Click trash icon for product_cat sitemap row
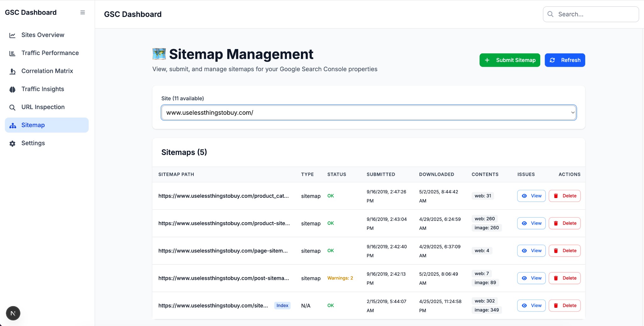The height and width of the screenshot is (326, 644). (x=556, y=196)
